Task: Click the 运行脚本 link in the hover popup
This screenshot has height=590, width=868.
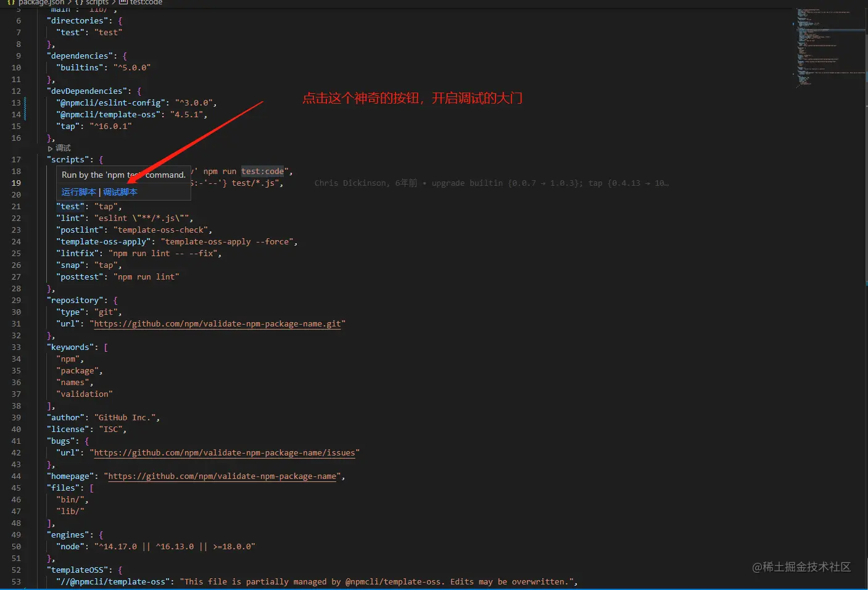Action: 79,192
